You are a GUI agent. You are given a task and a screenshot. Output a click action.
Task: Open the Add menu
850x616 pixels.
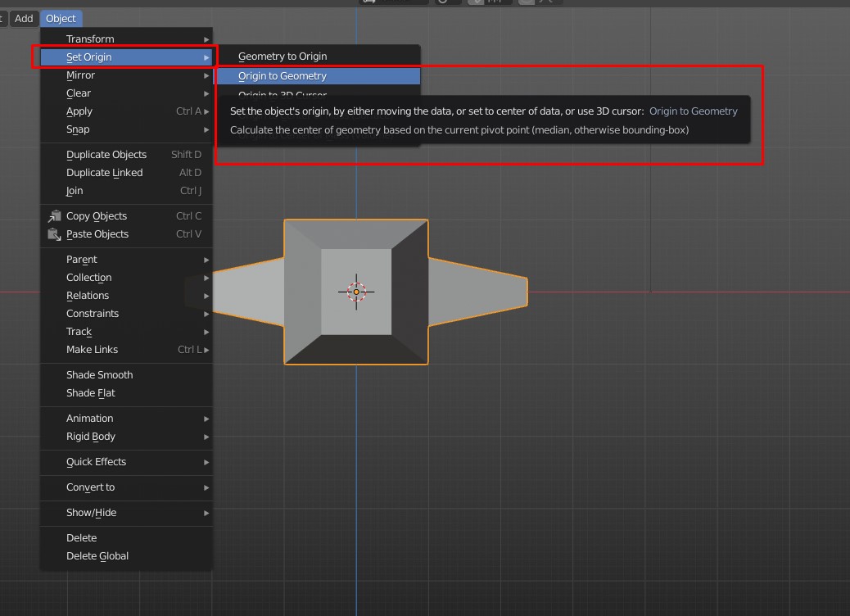[23, 18]
